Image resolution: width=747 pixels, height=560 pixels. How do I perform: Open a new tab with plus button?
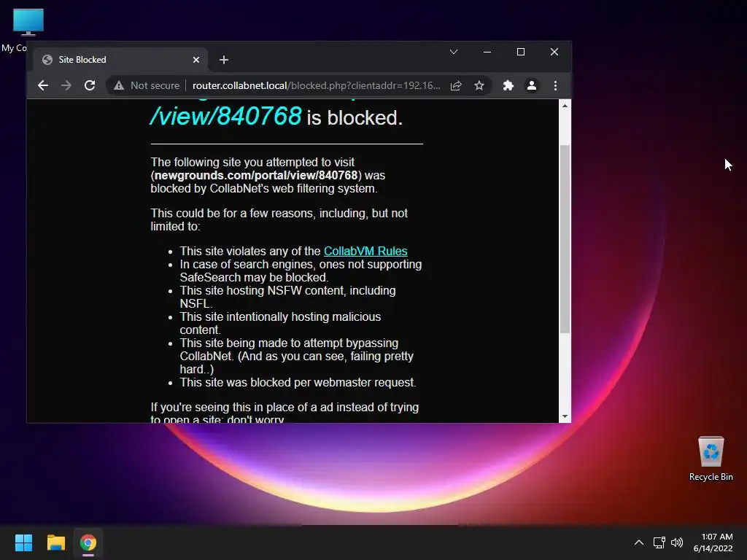(224, 60)
